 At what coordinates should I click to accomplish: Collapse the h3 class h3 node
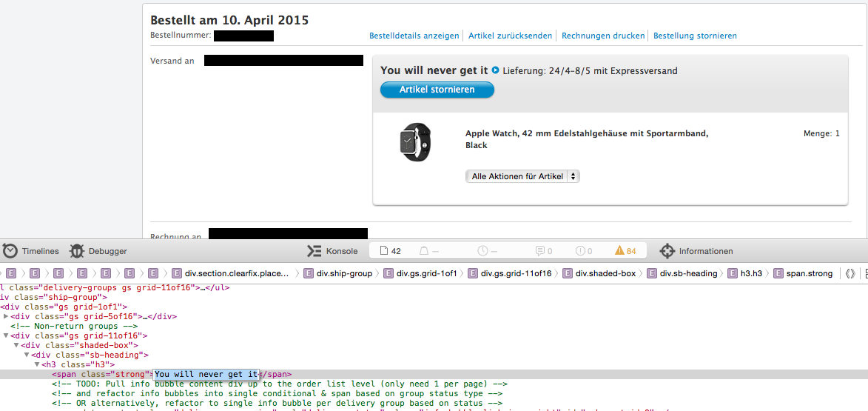point(37,364)
